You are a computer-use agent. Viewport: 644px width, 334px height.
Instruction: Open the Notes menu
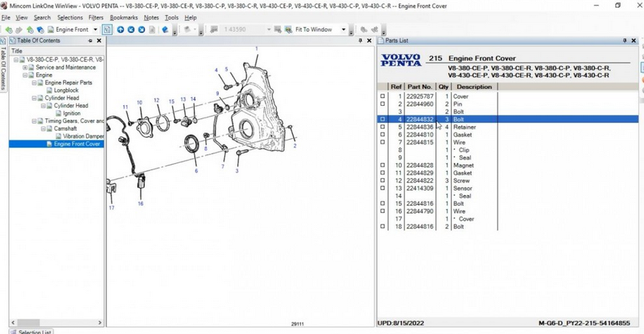[x=151, y=17]
